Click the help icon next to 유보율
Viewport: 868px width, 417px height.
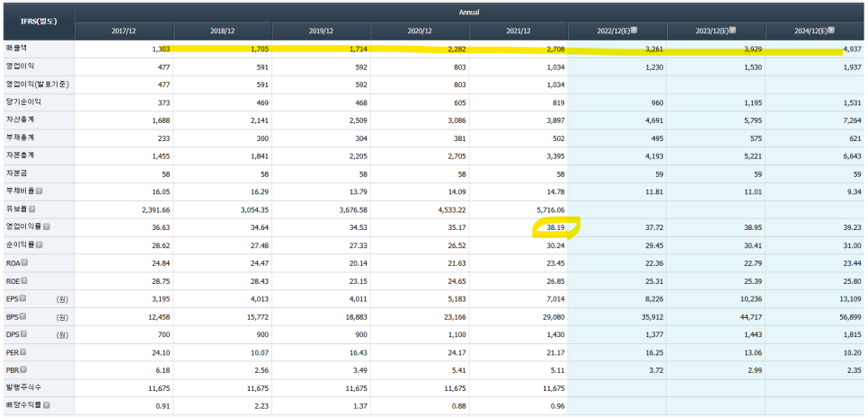(32, 209)
